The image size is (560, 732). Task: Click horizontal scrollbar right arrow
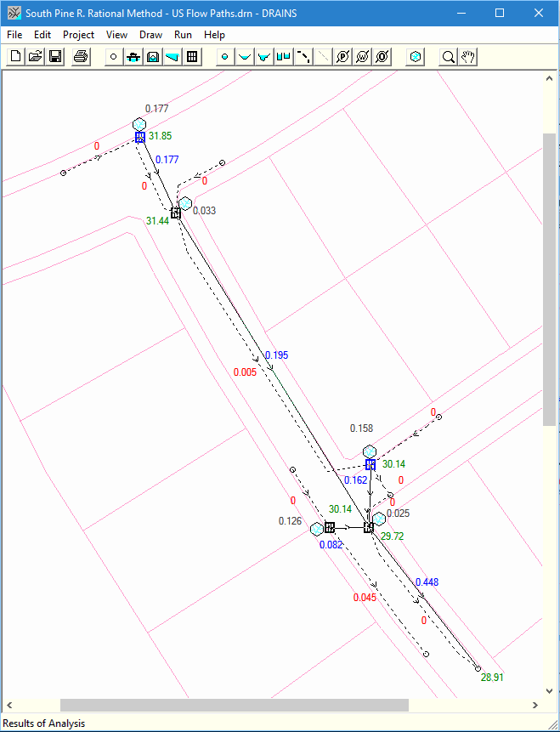(x=535, y=705)
